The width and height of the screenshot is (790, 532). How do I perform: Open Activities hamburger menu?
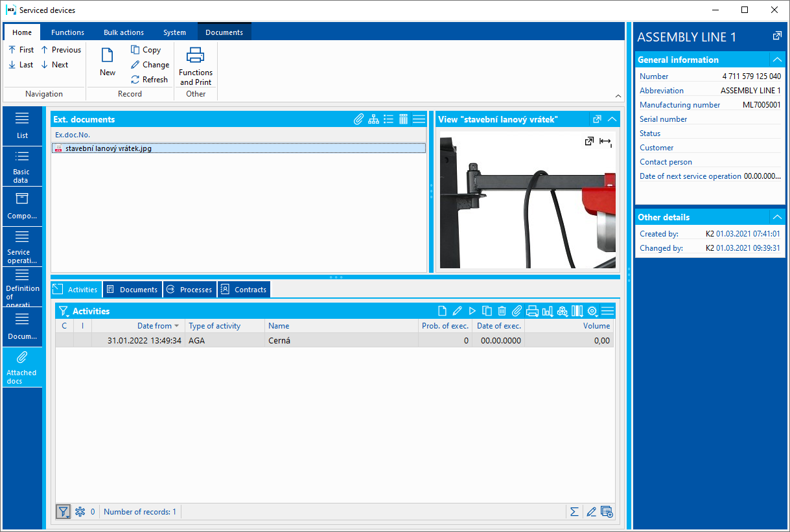(x=607, y=311)
